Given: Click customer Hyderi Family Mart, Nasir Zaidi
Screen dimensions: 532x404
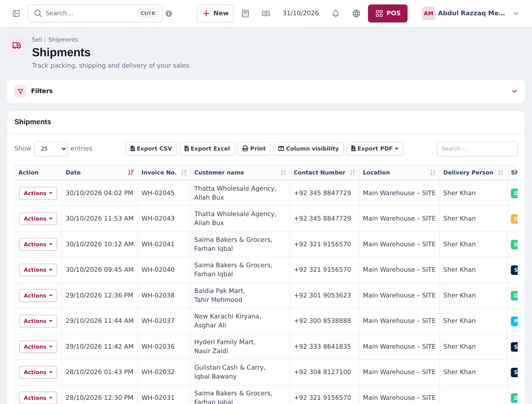Looking at the screenshot, I should (225, 347).
